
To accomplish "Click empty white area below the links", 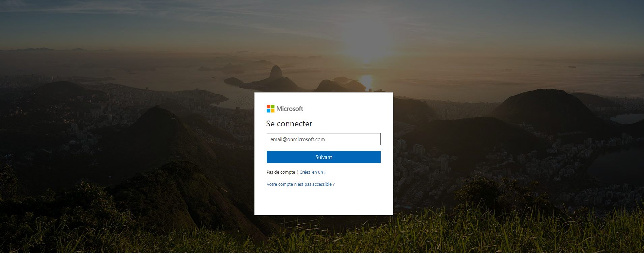I will pos(324,201).
